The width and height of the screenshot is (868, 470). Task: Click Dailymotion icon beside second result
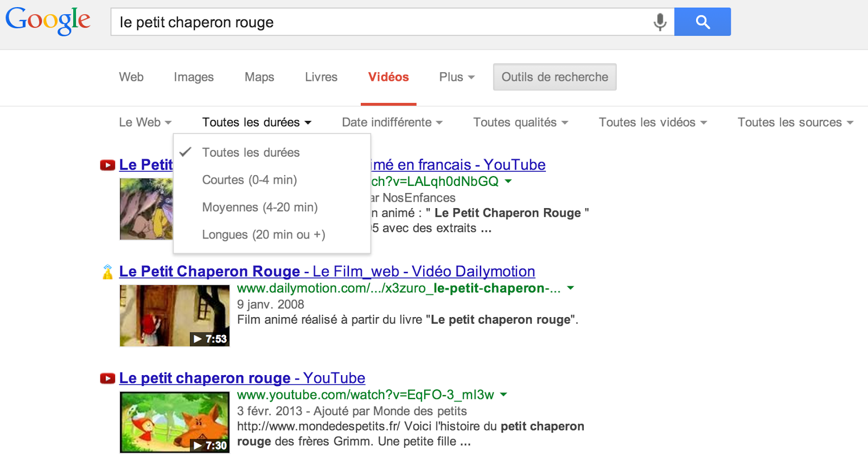pyautogui.click(x=107, y=272)
